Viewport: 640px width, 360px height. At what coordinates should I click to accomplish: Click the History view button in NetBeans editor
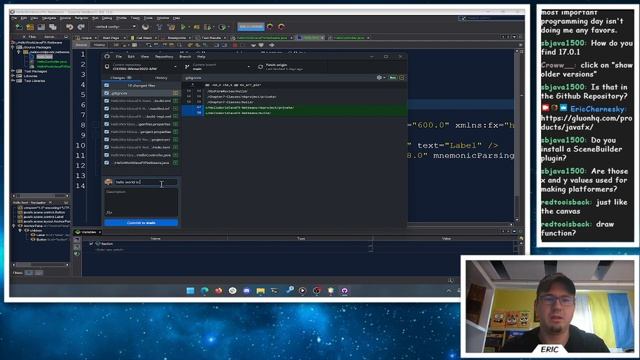[99, 45]
